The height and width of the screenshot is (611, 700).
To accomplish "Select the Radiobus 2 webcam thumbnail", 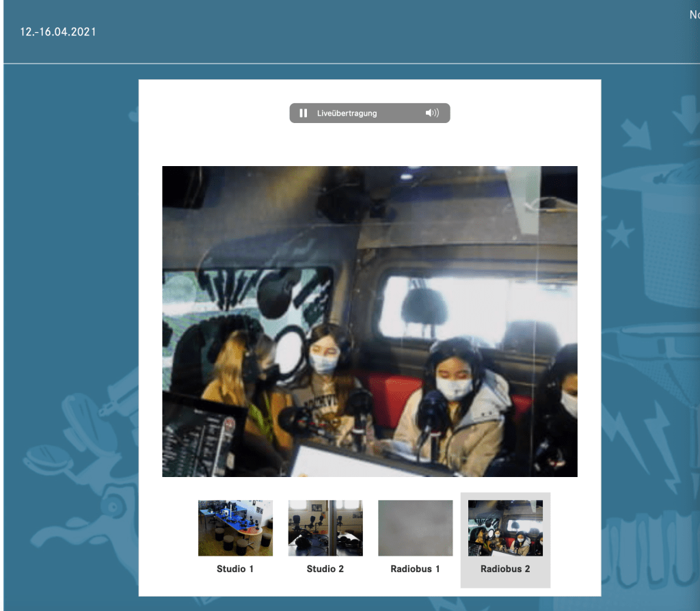I will point(505,528).
